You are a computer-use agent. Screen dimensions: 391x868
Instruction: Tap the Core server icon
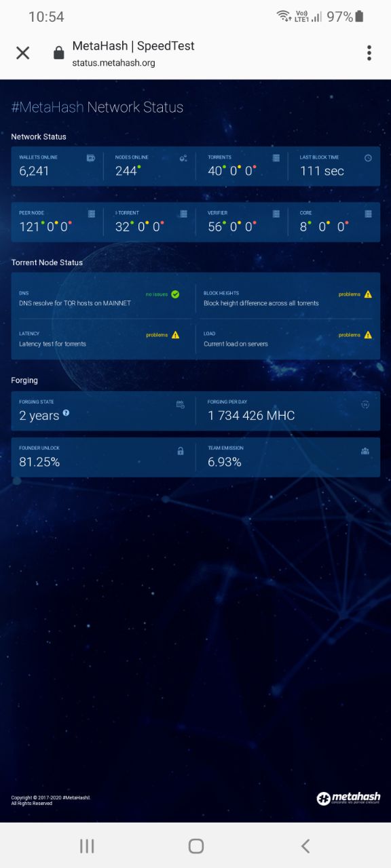(x=368, y=214)
